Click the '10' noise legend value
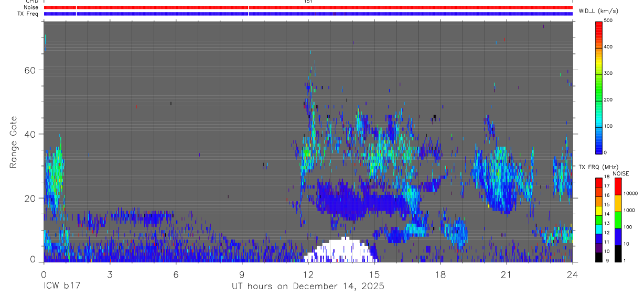The width and height of the screenshot is (644, 297). click(626, 244)
